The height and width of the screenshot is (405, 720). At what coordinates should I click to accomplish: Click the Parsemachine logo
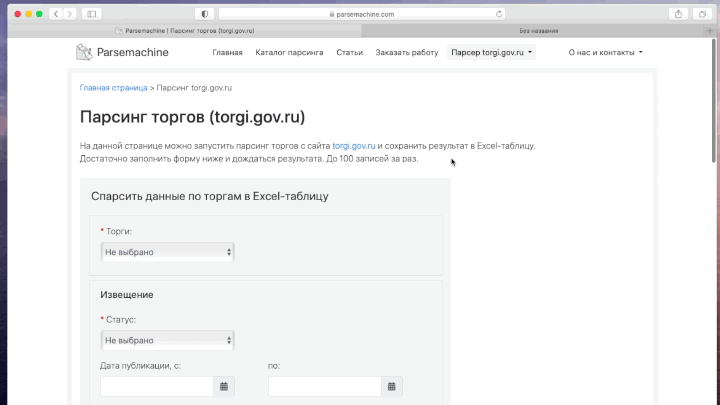tap(122, 52)
